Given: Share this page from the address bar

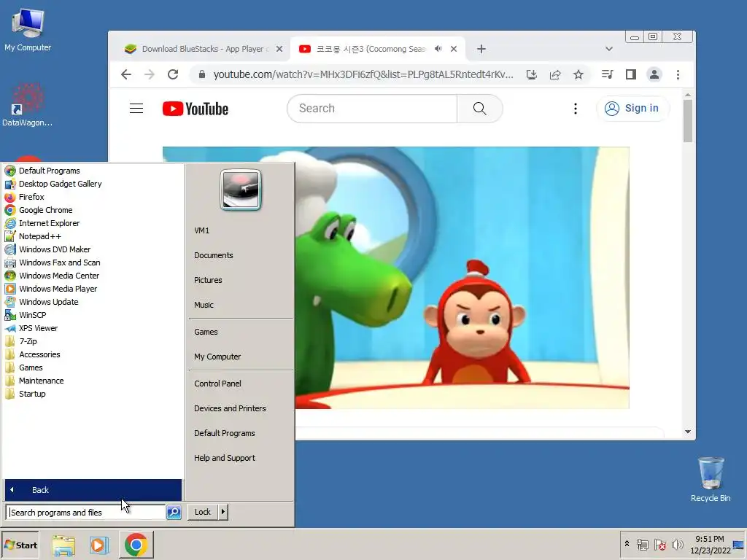Looking at the screenshot, I should 555,74.
